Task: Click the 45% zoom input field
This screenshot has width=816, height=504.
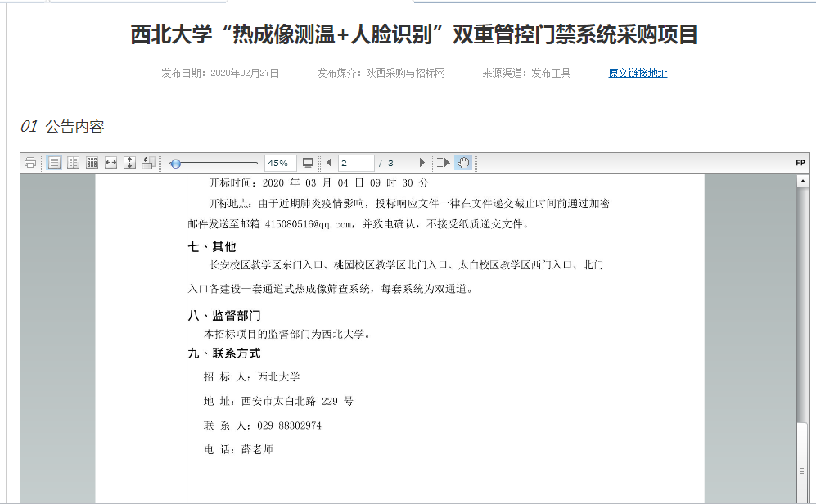Action: pos(281,163)
